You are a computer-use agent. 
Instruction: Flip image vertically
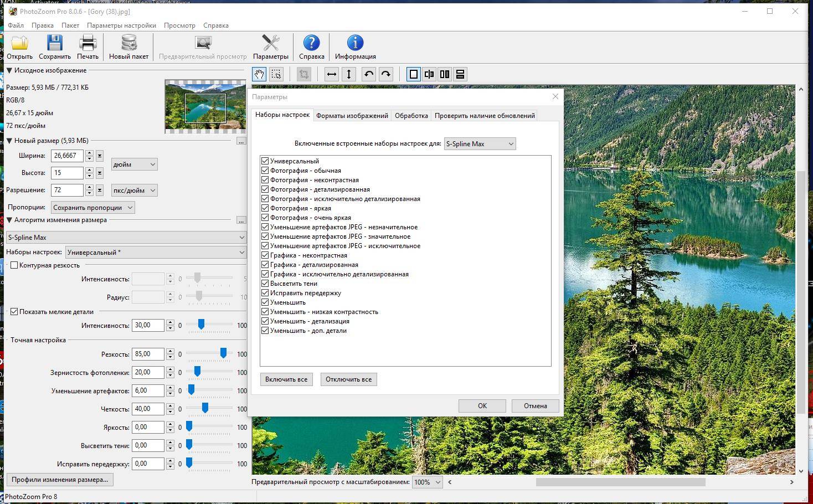click(x=349, y=74)
